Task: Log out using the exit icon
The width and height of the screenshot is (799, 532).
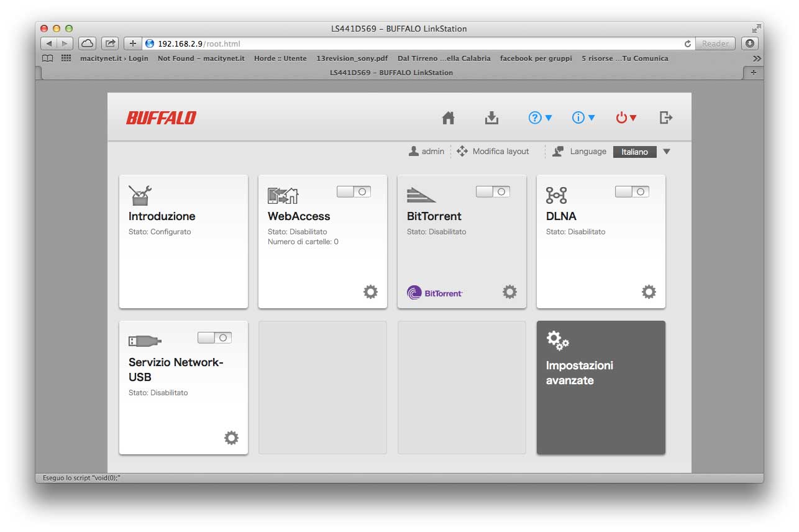Action: [666, 117]
